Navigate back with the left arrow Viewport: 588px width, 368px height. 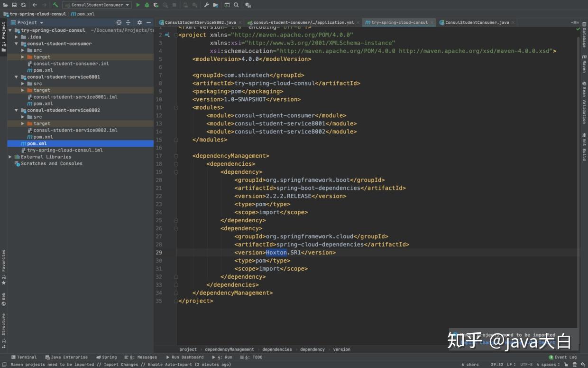(x=35, y=5)
